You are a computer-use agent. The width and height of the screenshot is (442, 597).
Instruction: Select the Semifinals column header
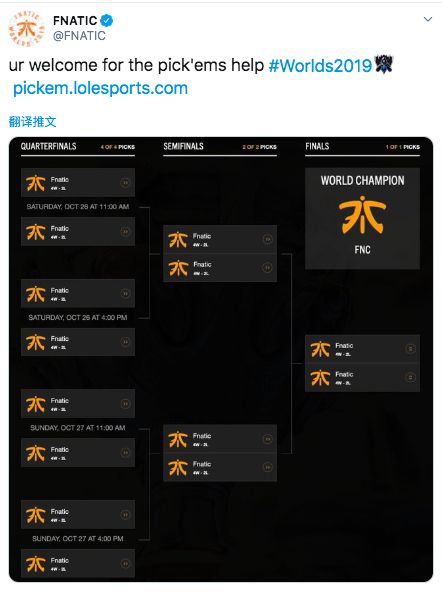184,146
